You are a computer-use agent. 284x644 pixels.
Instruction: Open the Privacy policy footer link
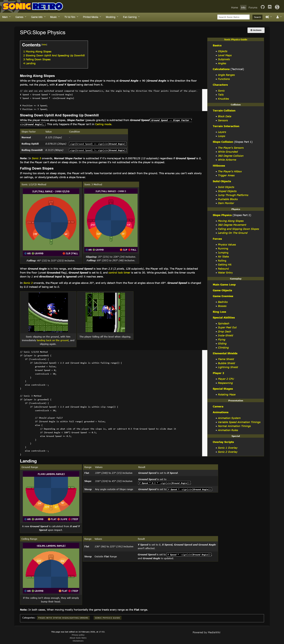78,635
